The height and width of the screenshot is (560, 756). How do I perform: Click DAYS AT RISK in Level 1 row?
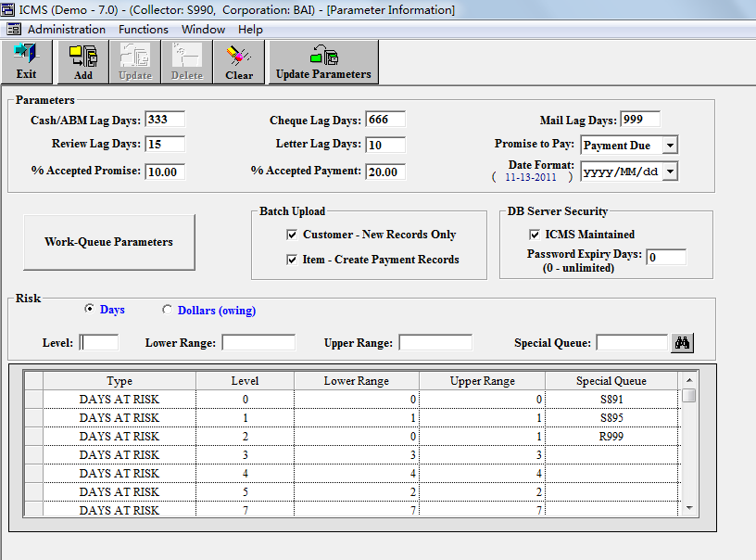coord(120,418)
